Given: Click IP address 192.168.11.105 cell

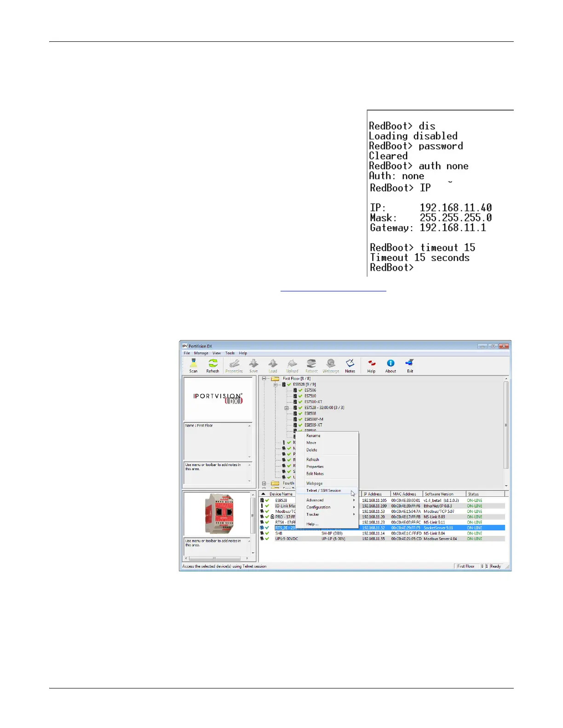Looking at the screenshot, I should 374,500.
